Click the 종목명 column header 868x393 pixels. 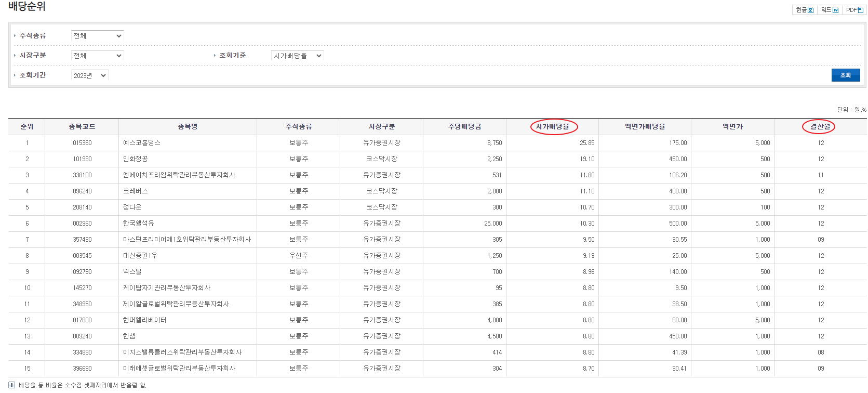click(x=188, y=127)
